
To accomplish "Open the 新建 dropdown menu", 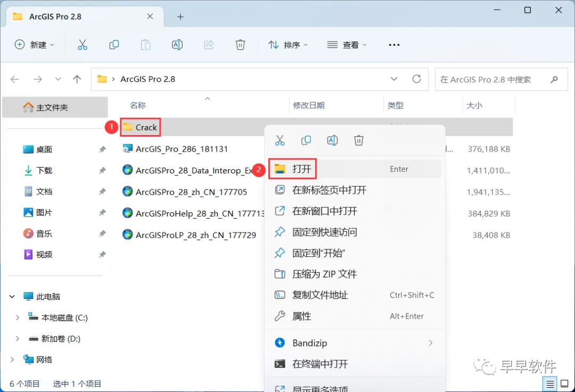I will (x=34, y=45).
